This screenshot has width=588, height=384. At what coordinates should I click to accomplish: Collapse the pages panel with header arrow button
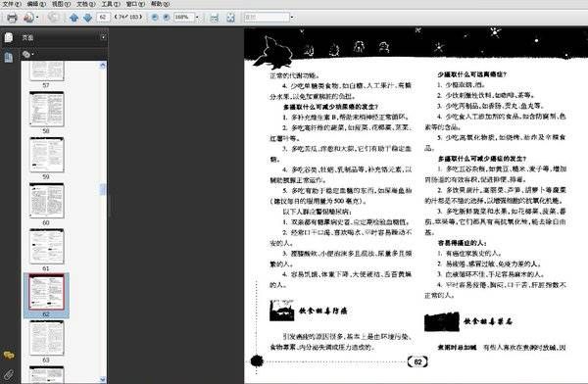(103, 37)
